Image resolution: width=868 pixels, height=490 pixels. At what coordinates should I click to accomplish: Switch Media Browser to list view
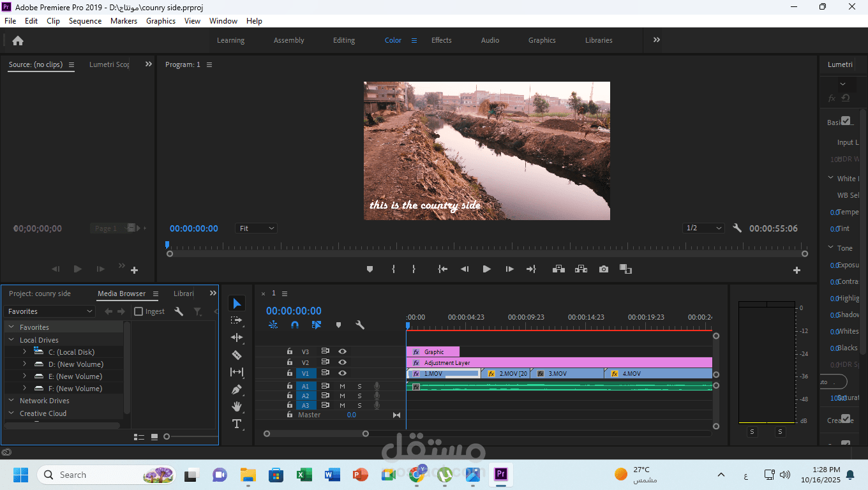coord(138,437)
